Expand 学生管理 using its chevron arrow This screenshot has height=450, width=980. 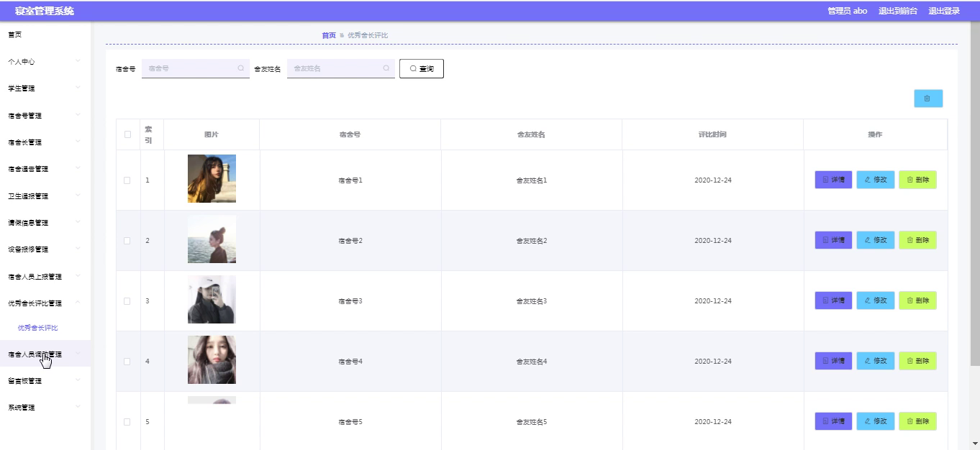pos(78,88)
